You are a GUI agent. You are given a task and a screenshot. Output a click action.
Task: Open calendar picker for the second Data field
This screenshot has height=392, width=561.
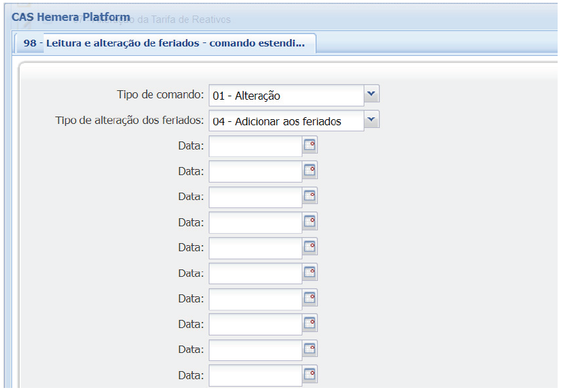click(310, 171)
